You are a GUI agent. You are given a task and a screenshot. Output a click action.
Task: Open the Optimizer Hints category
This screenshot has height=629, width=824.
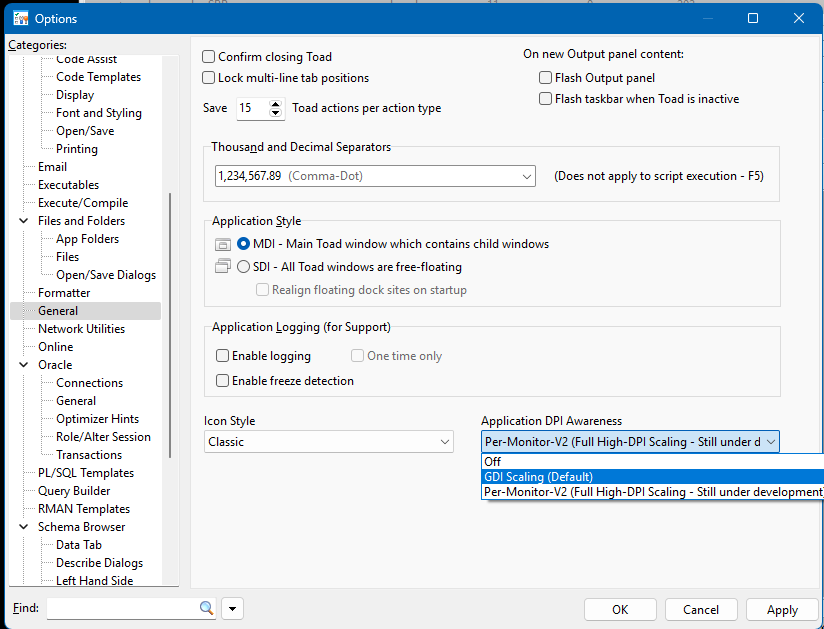click(x=97, y=419)
